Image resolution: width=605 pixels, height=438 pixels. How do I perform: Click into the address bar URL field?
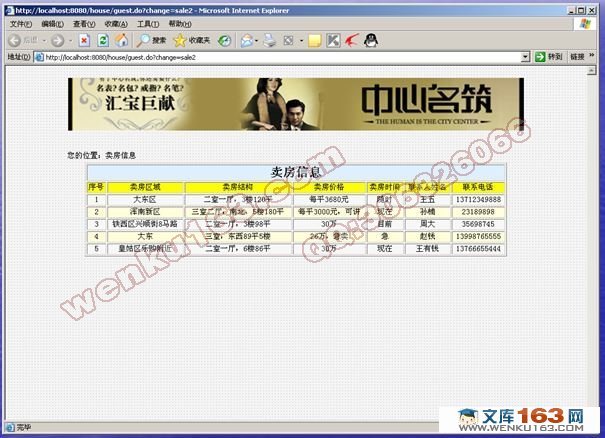(x=282, y=57)
